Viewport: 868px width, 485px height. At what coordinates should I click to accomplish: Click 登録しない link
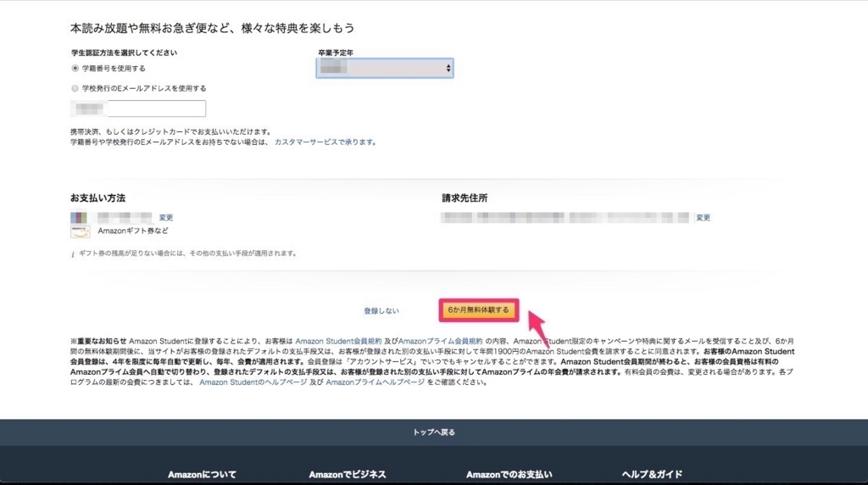[x=381, y=310]
